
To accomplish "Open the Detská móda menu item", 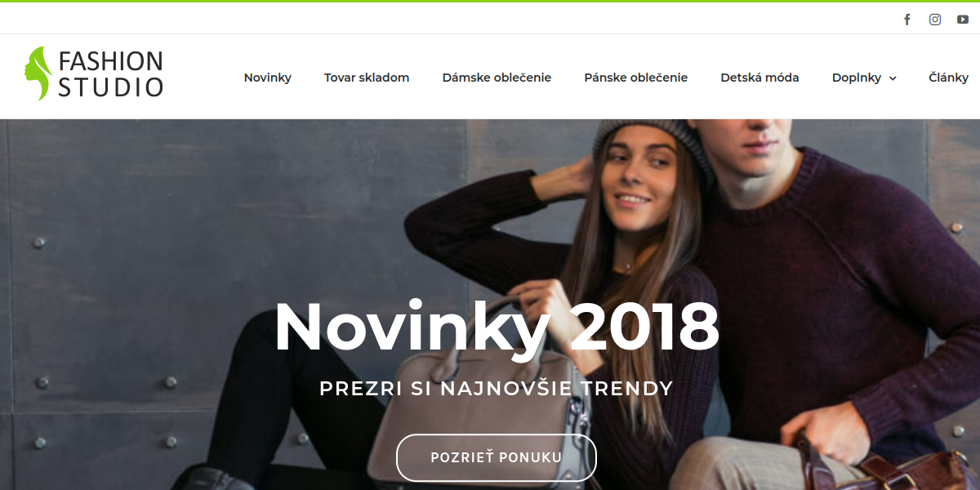I will (x=759, y=78).
